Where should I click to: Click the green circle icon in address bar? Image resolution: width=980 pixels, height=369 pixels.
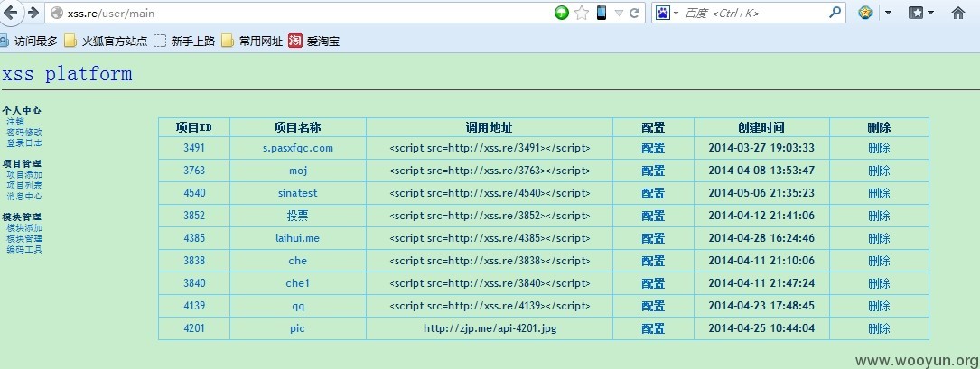click(x=562, y=13)
